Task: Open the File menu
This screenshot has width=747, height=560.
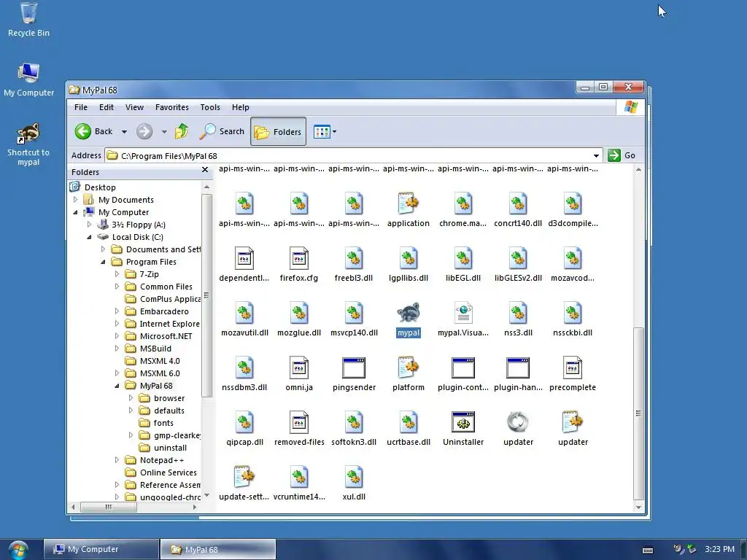Action: [x=80, y=107]
